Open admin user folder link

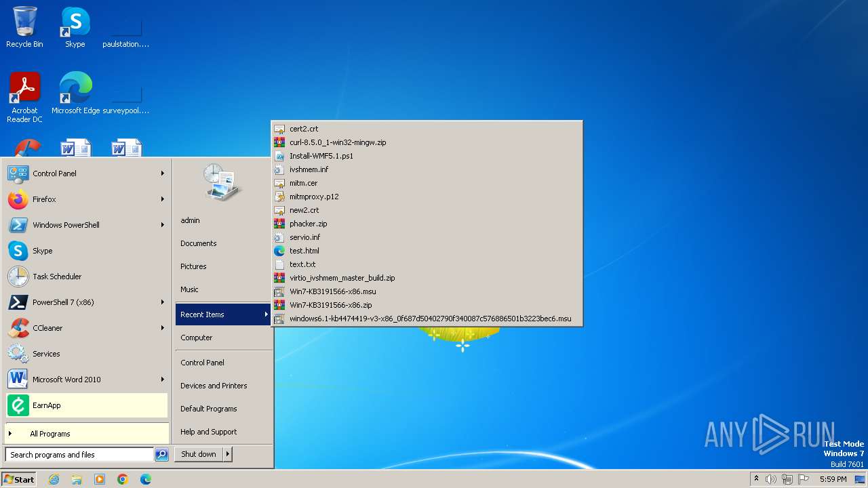[190, 220]
